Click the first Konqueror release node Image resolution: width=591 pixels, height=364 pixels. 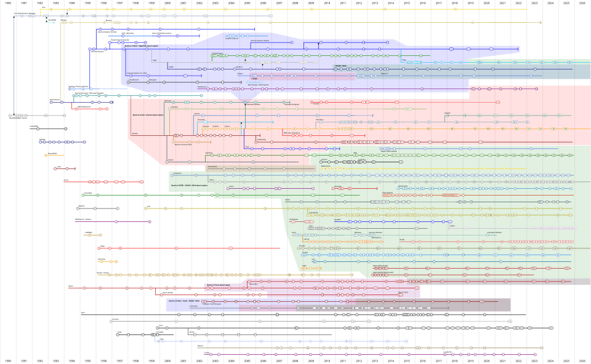tap(171, 175)
